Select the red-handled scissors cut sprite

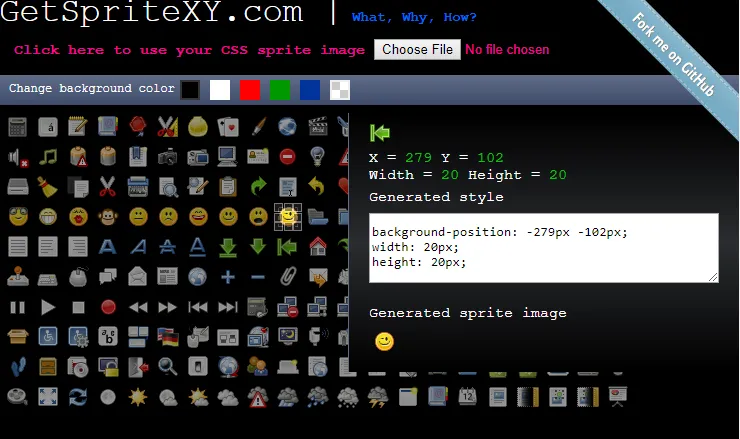click(x=108, y=186)
